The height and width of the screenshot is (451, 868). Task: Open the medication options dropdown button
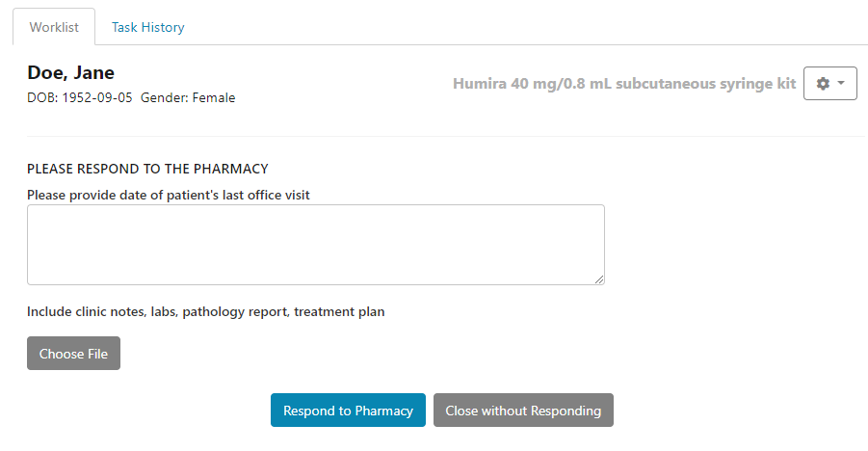829,84
